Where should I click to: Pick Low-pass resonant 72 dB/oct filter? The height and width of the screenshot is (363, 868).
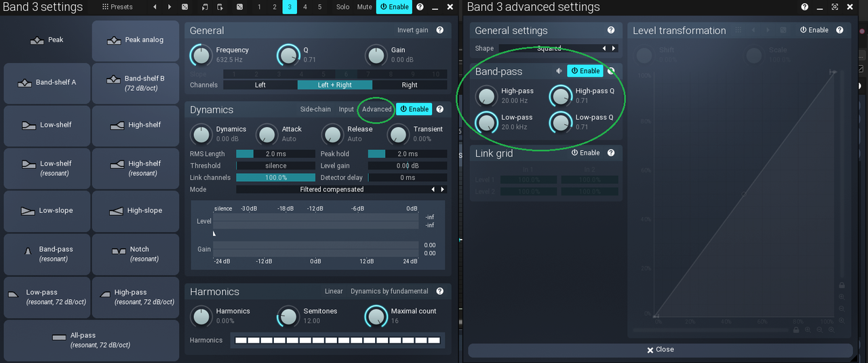click(x=47, y=297)
